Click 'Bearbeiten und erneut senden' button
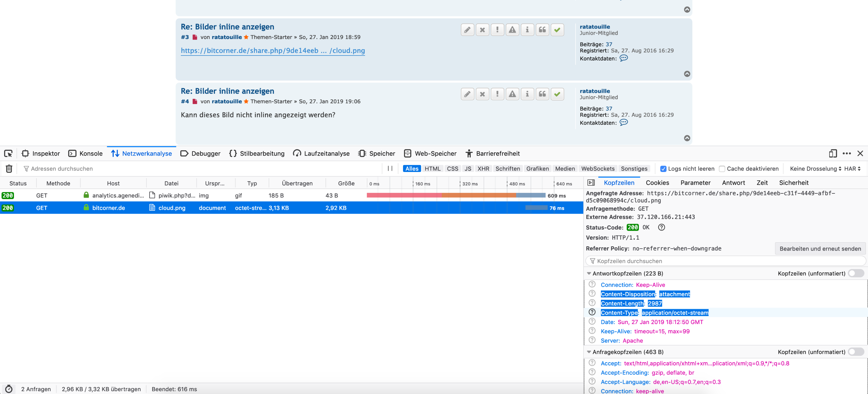Image resolution: width=868 pixels, height=394 pixels. click(820, 249)
